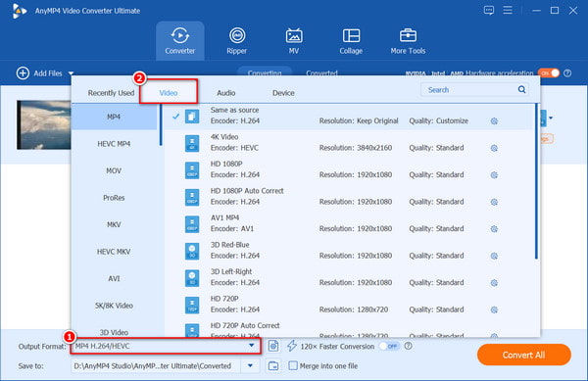The height and width of the screenshot is (381, 588).
Task: Open settings gear for Same as source
Action: point(494,121)
